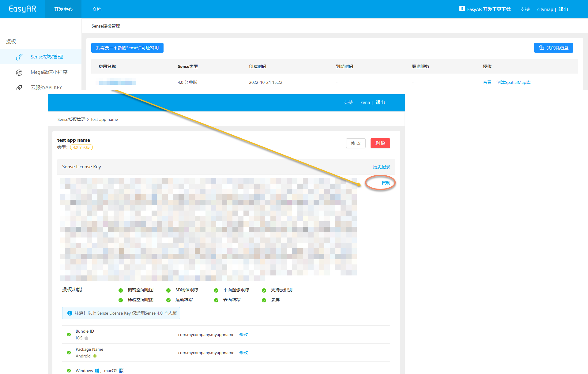The width and height of the screenshot is (588, 374).
Task: Click 退出 next to citymap
Action: click(563, 9)
